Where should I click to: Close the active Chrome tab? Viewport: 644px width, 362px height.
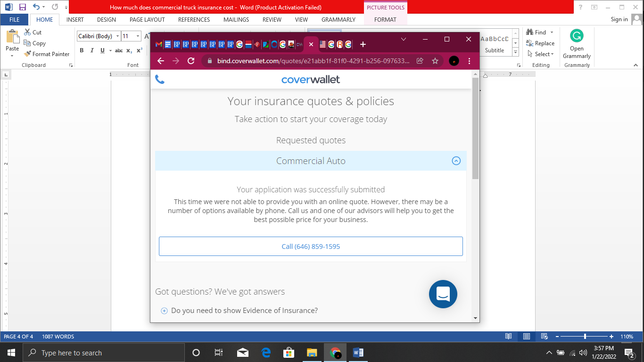311,44
